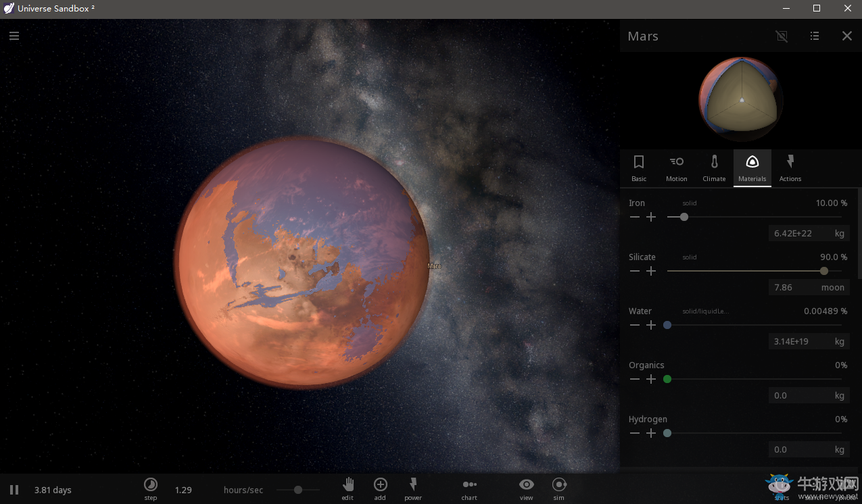Decrease Hydrogen with minus button
862x504 pixels.
pos(635,433)
